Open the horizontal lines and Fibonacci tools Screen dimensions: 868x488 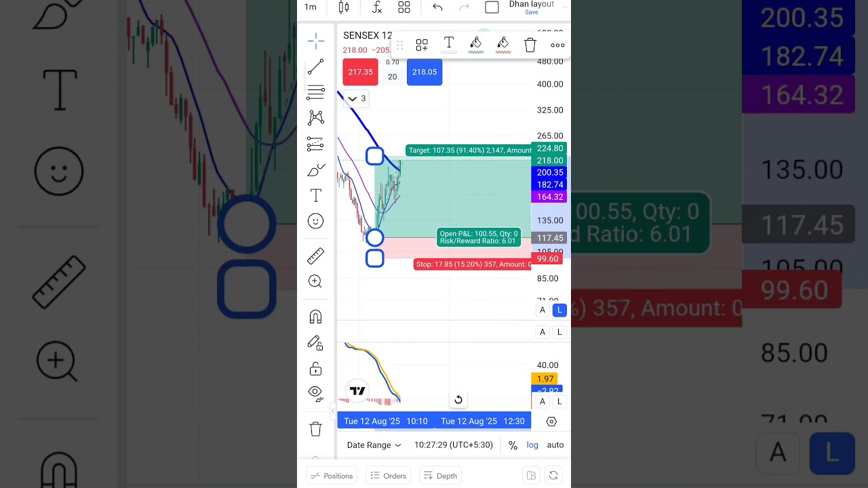315,93
